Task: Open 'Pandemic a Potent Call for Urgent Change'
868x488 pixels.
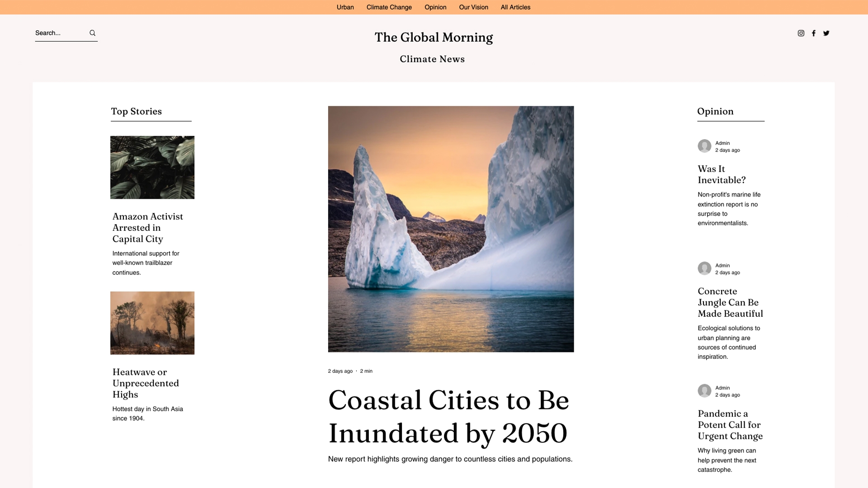Action: point(730,425)
